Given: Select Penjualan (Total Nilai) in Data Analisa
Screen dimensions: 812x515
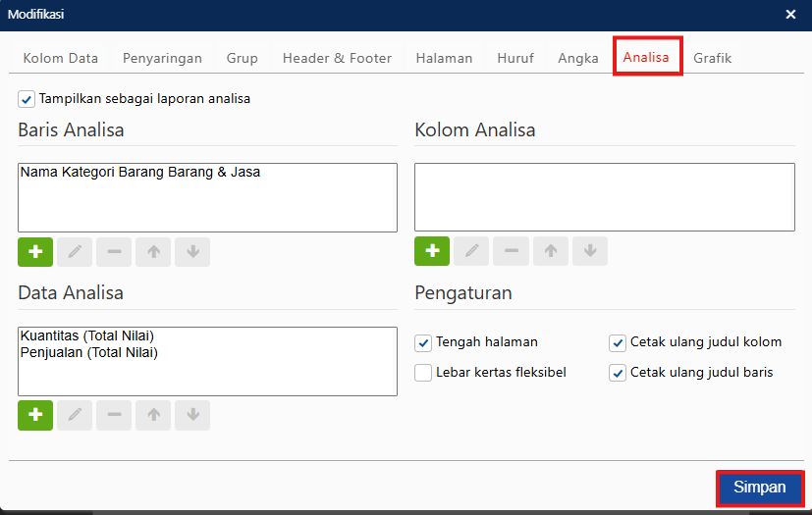Looking at the screenshot, I should point(88,352).
